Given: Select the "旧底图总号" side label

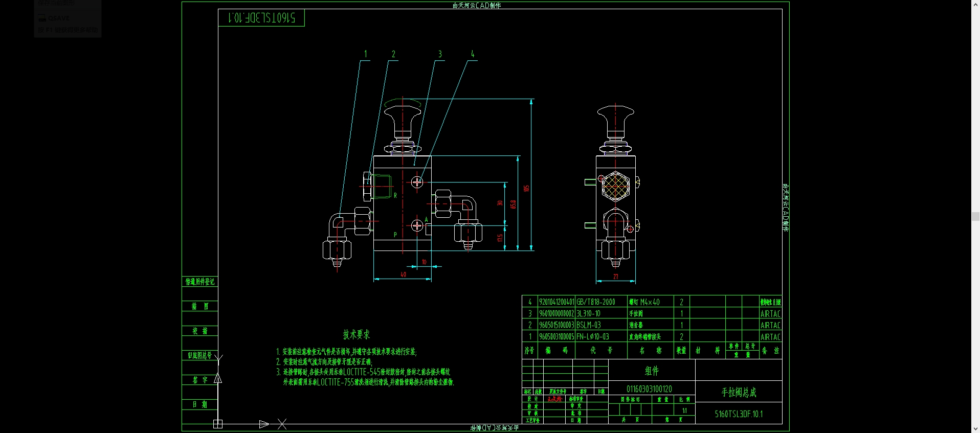Looking at the screenshot, I should pyautogui.click(x=199, y=355).
